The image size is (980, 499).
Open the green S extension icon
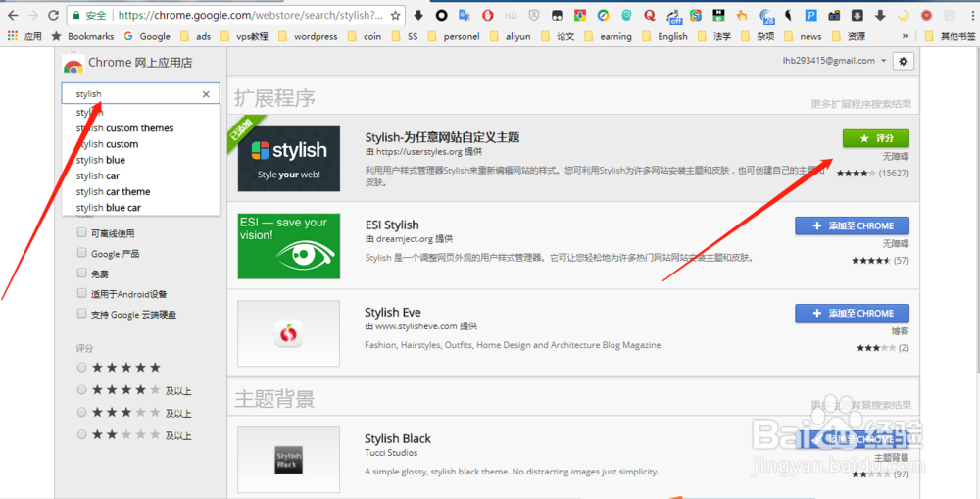coord(696,15)
